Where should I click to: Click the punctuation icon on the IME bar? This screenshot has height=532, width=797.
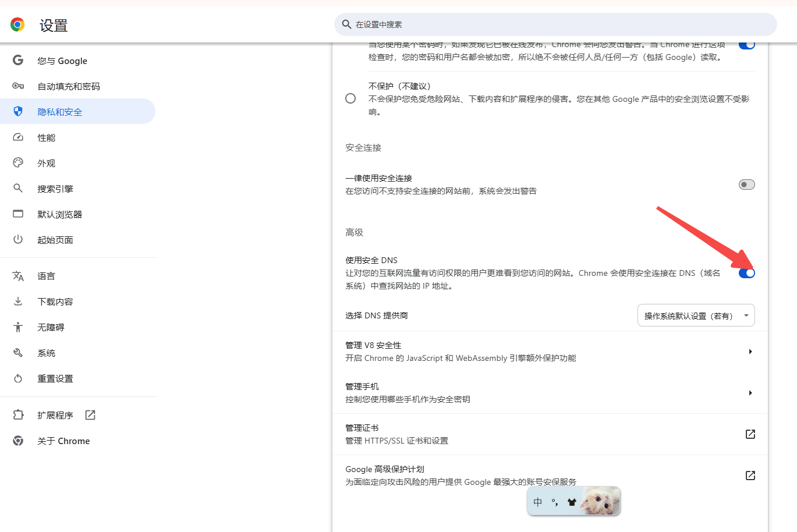click(555, 502)
